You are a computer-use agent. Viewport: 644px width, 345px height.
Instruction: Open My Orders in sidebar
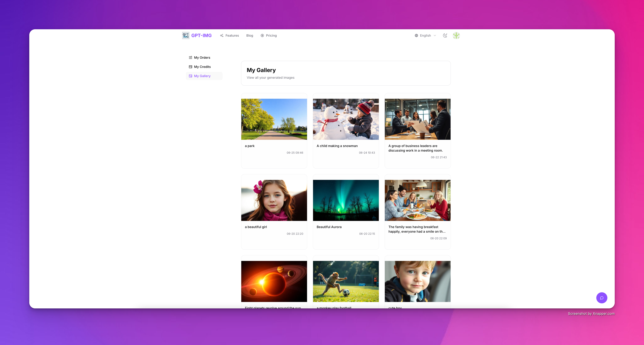coord(204,57)
